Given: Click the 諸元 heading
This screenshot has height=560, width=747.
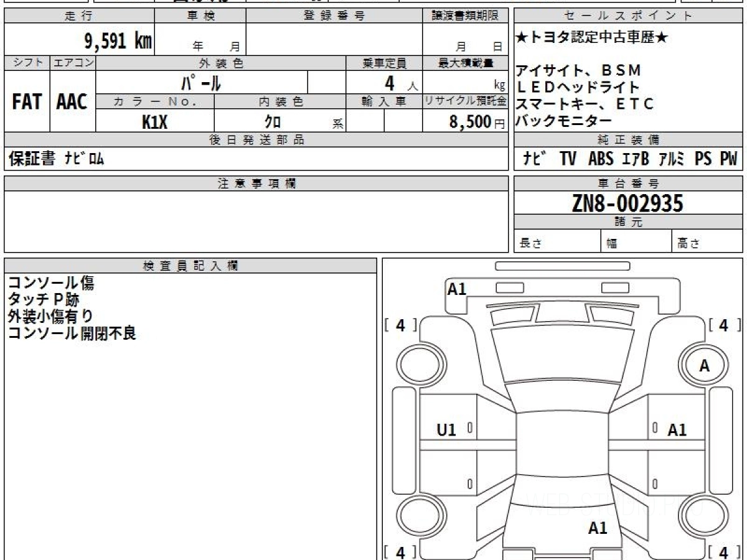Looking at the screenshot, I should [628, 222].
